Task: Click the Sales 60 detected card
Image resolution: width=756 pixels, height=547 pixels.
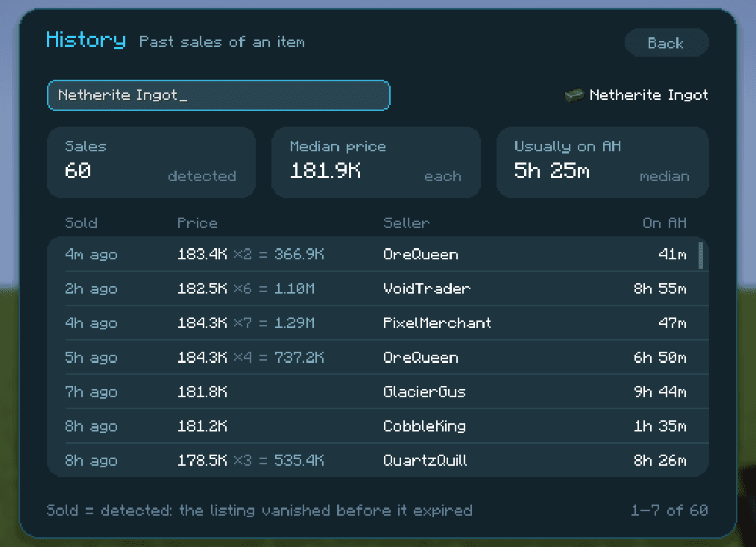Action: point(151,162)
